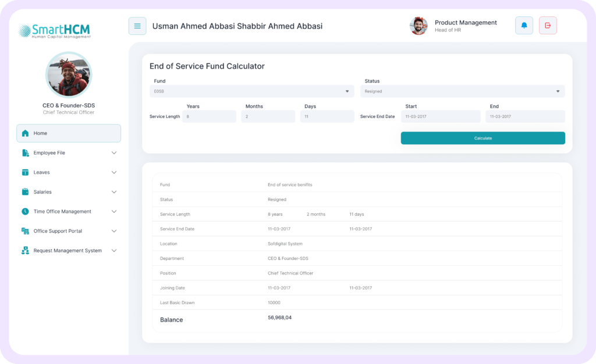Click the Service Length Years field
The height and width of the screenshot is (364, 596).
(x=209, y=116)
